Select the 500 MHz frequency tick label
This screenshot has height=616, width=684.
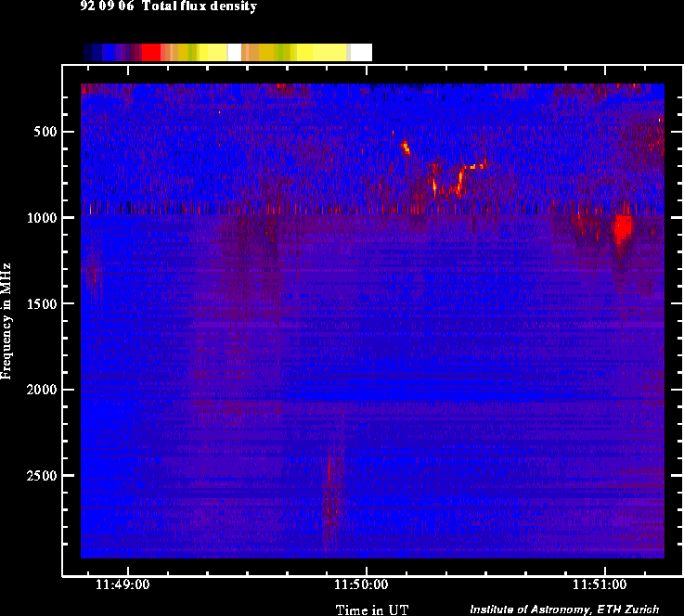tap(45, 132)
